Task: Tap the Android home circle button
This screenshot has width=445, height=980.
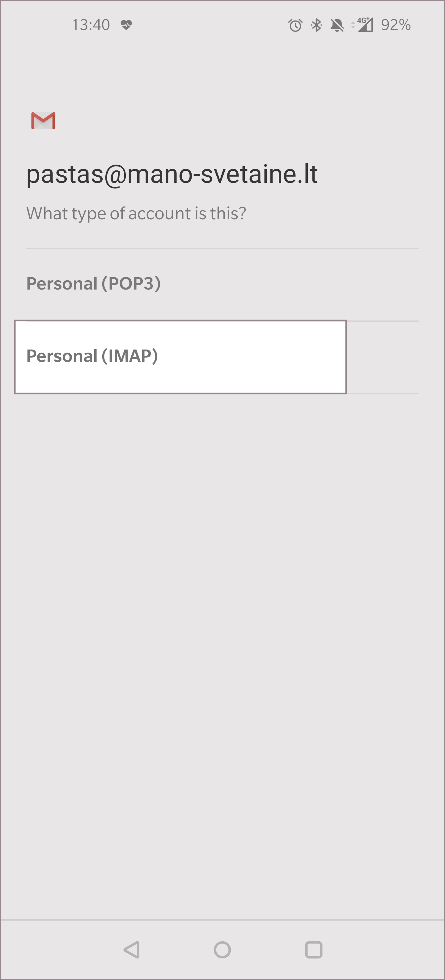Action: tap(222, 950)
